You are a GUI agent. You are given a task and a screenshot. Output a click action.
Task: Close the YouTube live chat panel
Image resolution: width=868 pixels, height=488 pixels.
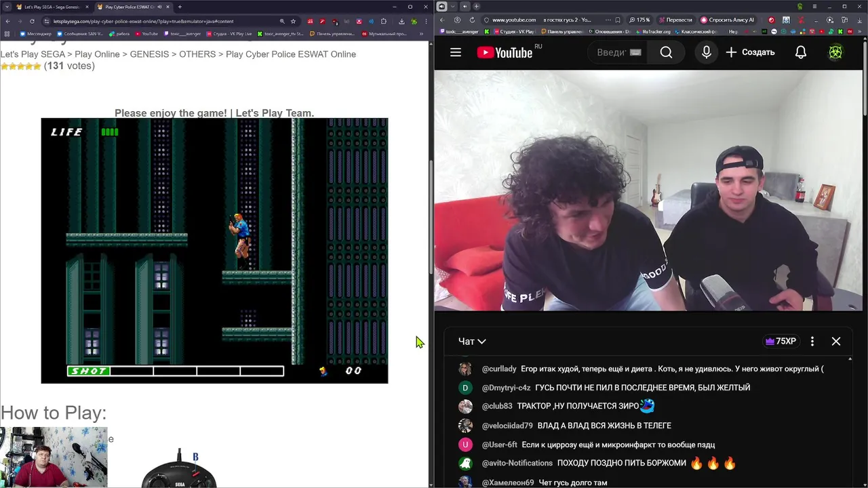point(836,342)
